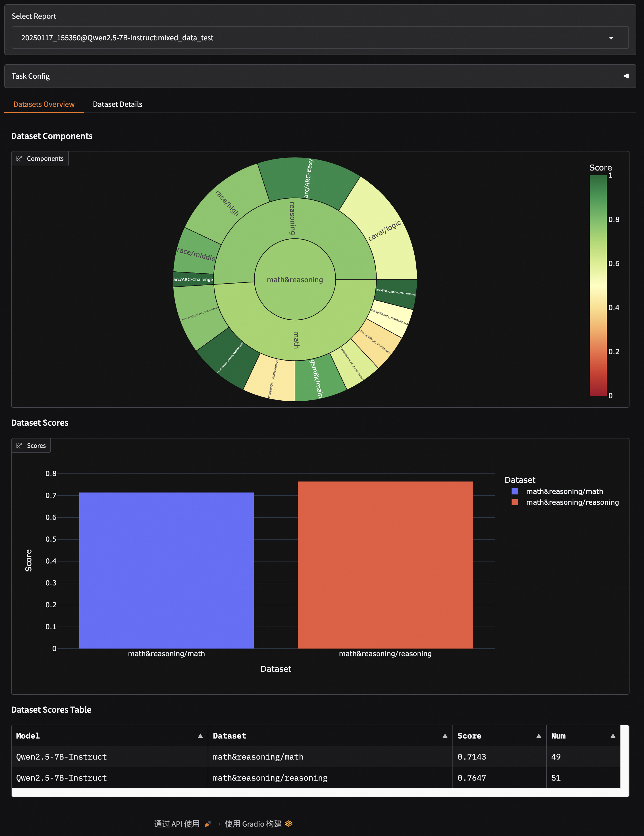Sort by Score column arrow
644x836 pixels.
click(538, 736)
